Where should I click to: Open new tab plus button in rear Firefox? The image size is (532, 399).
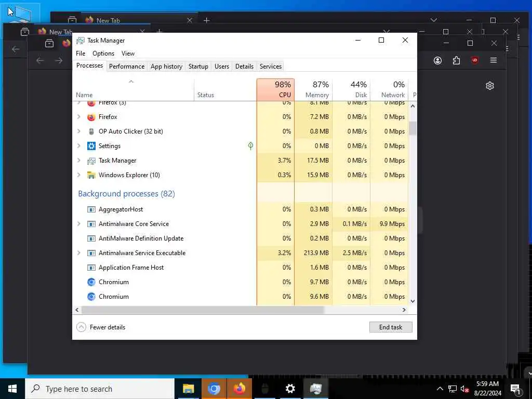click(x=206, y=20)
